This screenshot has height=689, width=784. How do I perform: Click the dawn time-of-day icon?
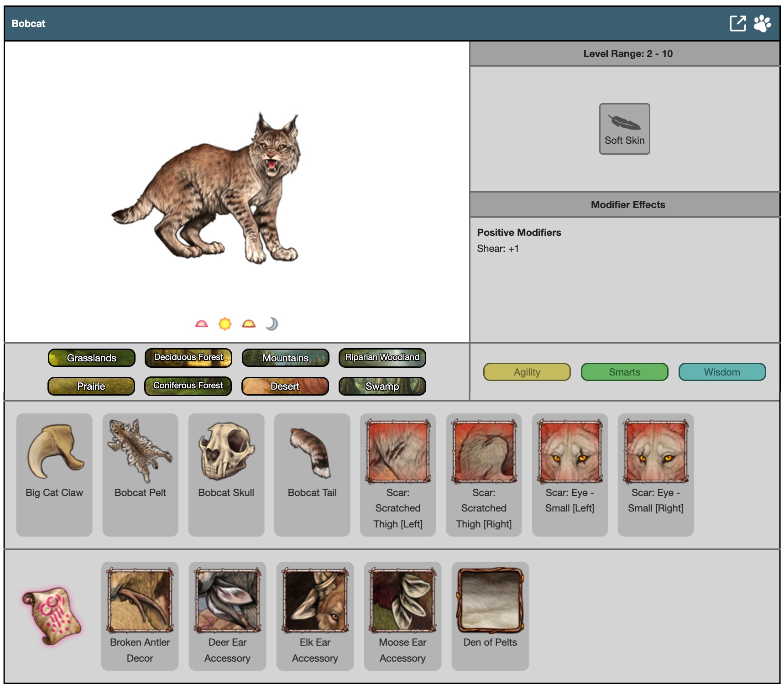(201, 324)
